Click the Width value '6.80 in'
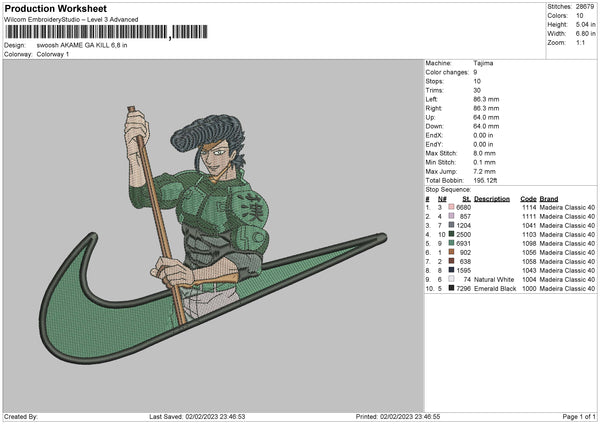Screen dimensions: 600x424 coord(585,34)
